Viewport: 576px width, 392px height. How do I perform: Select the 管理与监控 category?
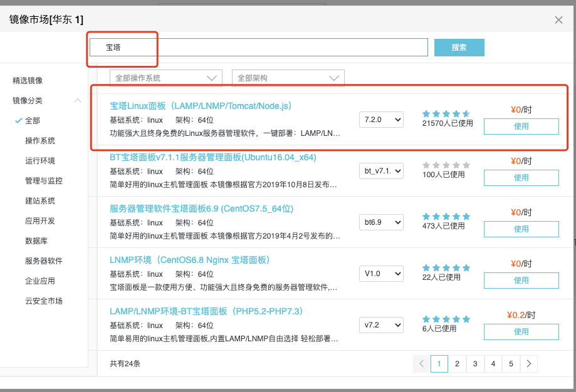(44, 180)
